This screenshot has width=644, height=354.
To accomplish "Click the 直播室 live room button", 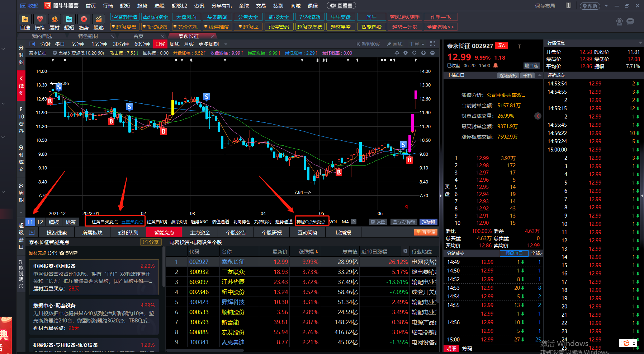I will click(342, 6).
